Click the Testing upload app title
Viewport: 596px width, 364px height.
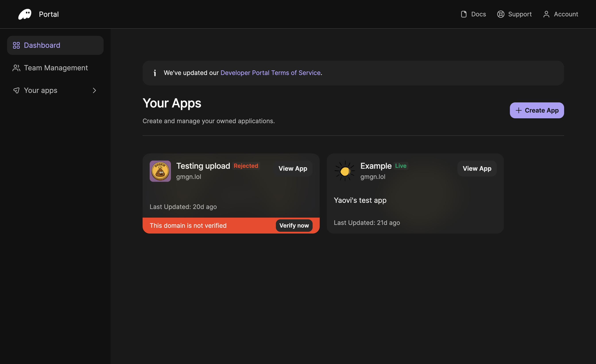coord(203,166)
